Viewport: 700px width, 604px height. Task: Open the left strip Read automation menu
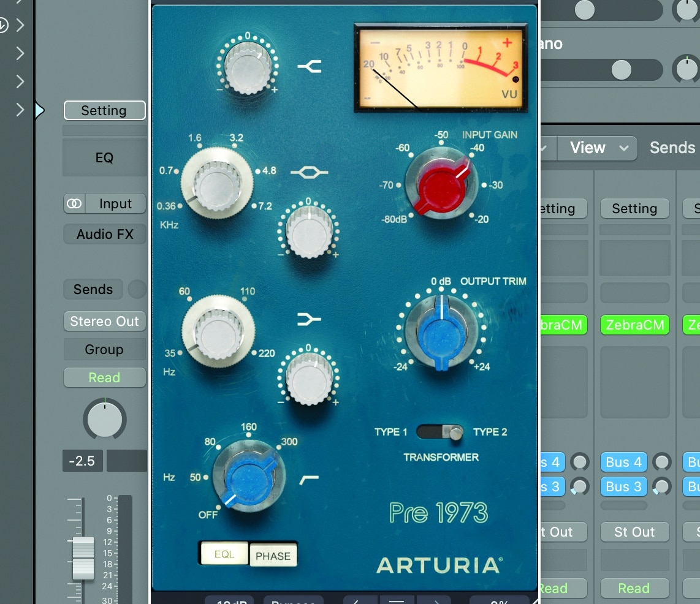[104, 377]
